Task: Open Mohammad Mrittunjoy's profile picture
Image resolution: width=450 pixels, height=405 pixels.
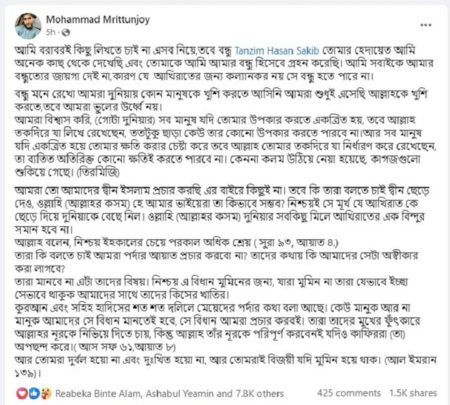Action: pyautogui.click(x=28, y=26)
